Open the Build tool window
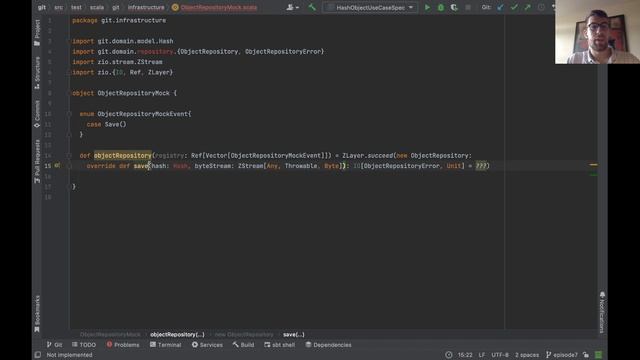The image size is (640, 360). point(243,345)
